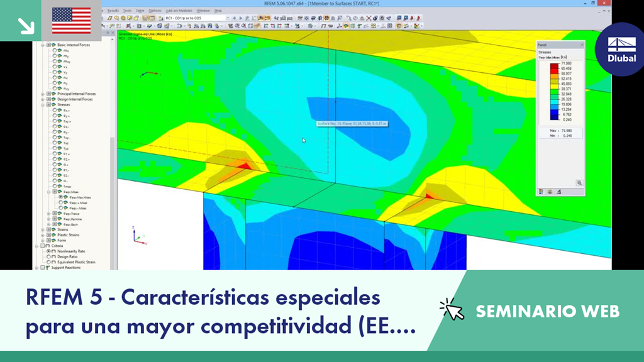This screenshot has width=644, height=362.
Task: Close the Stresses Panel
Action: pyautogui.click(x=582, y=45)
